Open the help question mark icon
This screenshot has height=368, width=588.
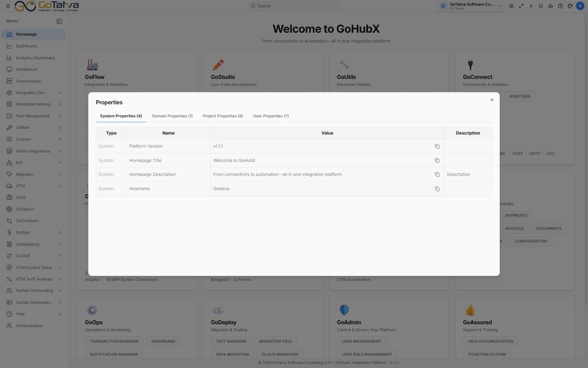[x=560, y=6]
